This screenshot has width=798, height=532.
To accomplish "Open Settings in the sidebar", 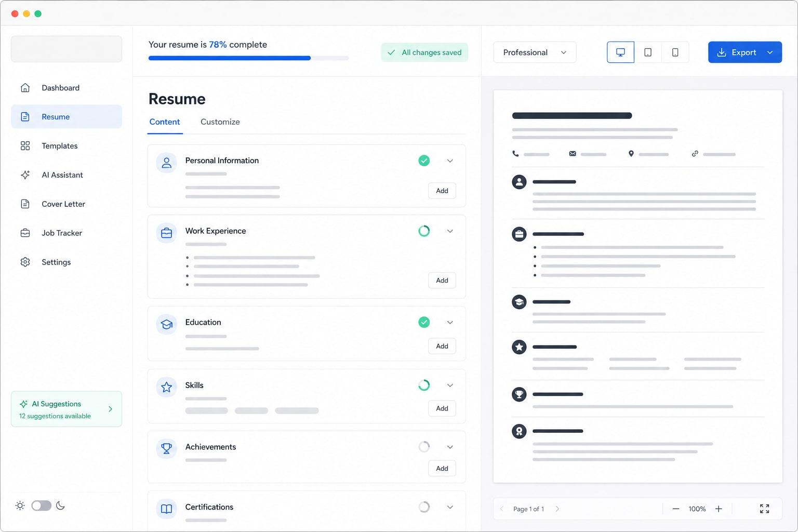I will point(66,262).
